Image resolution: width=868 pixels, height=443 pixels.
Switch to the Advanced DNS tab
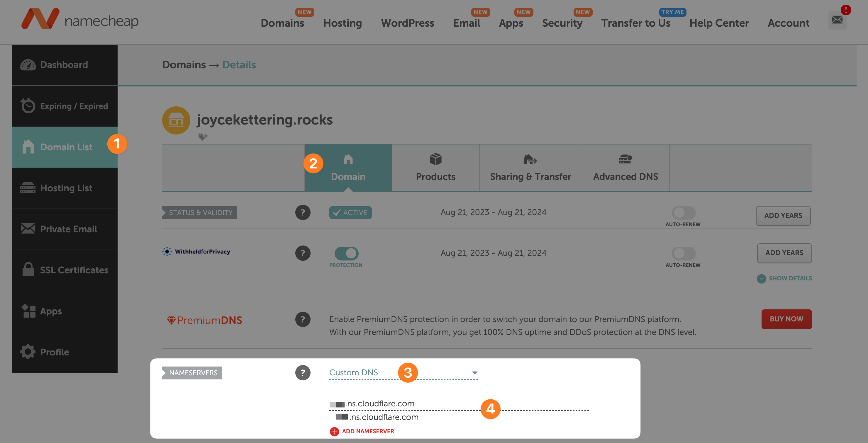625,168
